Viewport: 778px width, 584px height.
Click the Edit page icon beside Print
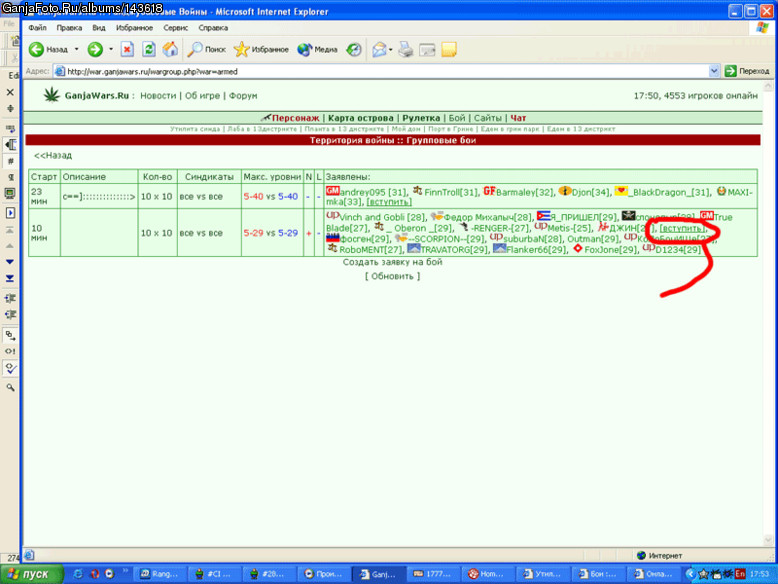point(427,49)
